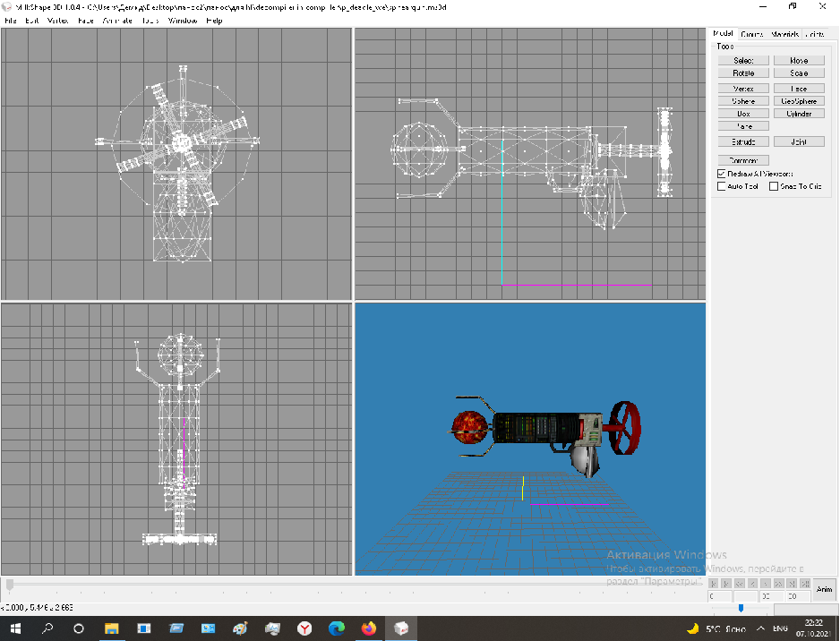
Task: Enable the Snap To Grid checkbox
Action: pyautogui.click(x=775, y=186)
